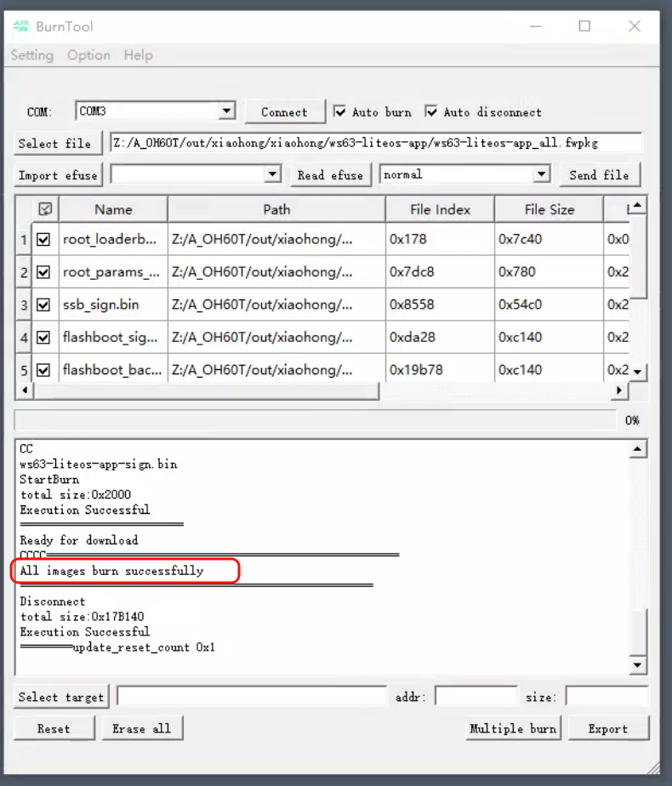Click the addr input field
672x786 pixels.
coord(476,696)
